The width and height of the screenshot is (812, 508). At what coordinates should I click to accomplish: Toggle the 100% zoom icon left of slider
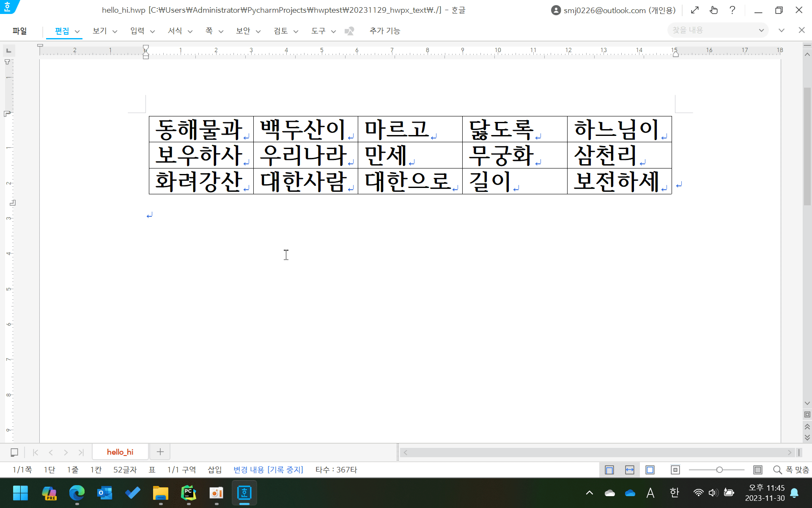[675, 470]
